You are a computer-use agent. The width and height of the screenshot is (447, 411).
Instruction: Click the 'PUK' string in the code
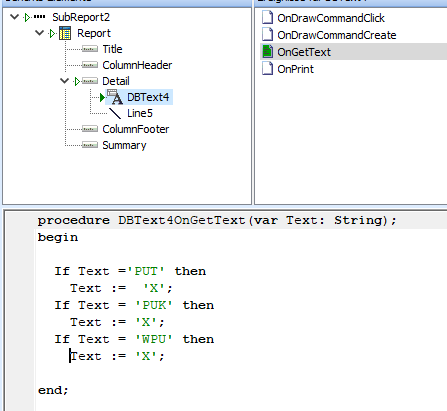154,305
